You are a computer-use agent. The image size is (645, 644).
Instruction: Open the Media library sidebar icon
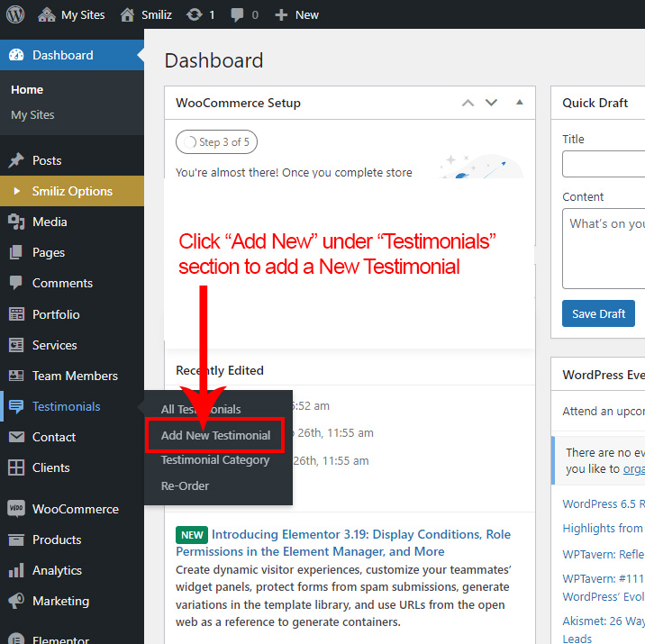16,222
